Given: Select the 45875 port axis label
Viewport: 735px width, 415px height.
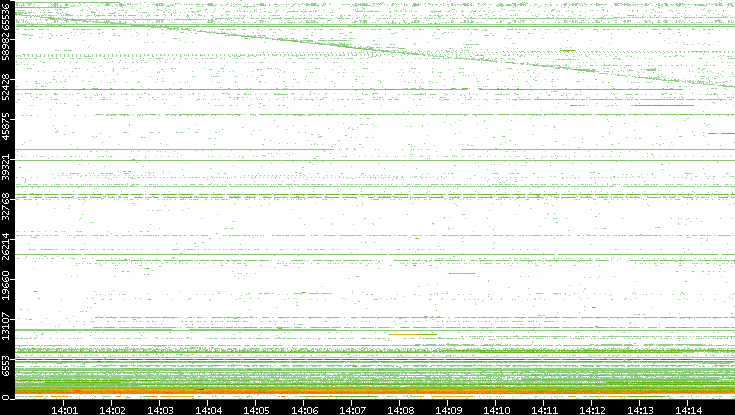Looking at the screenshot, I should click(6, 127).
